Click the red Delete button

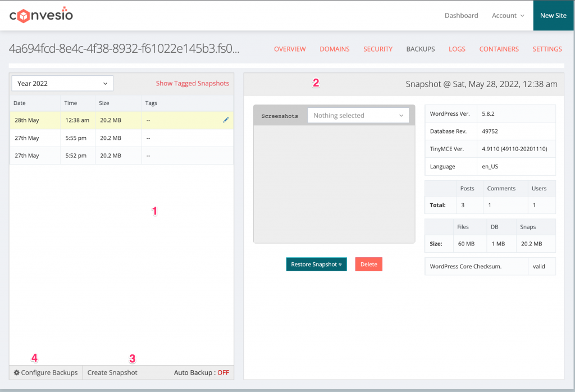click(368, 265)
